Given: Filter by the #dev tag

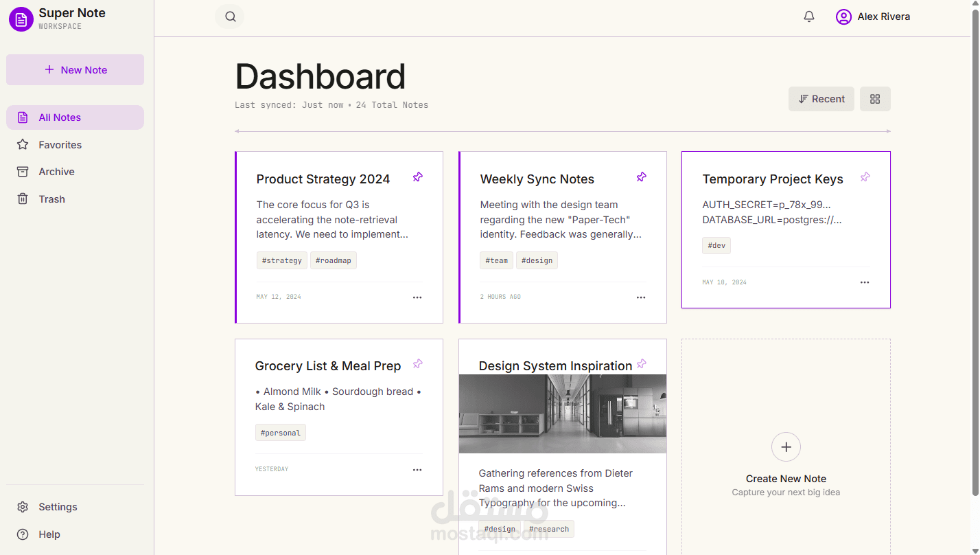Looking at the screenshot, I should 716,245.
